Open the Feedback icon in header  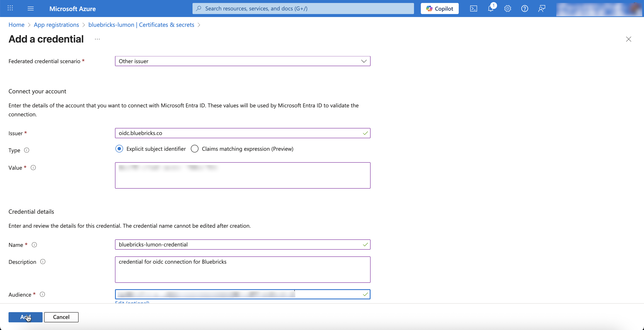coord(542,9)
